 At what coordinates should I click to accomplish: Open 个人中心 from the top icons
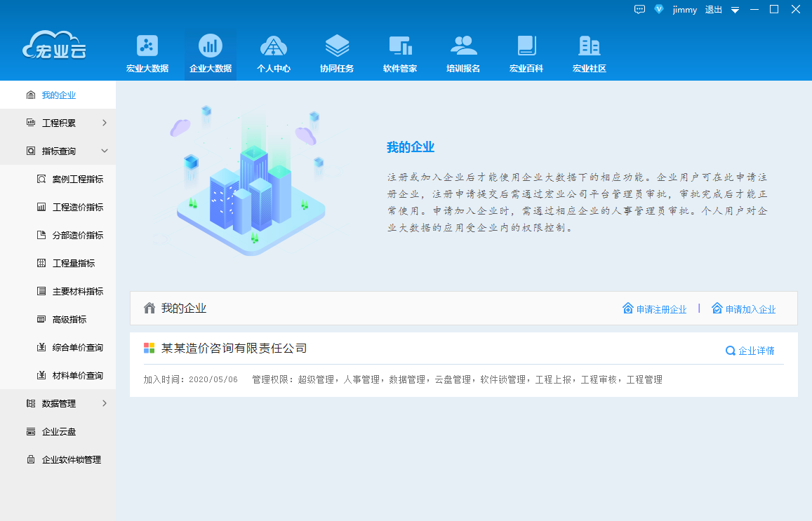[273, 53]
